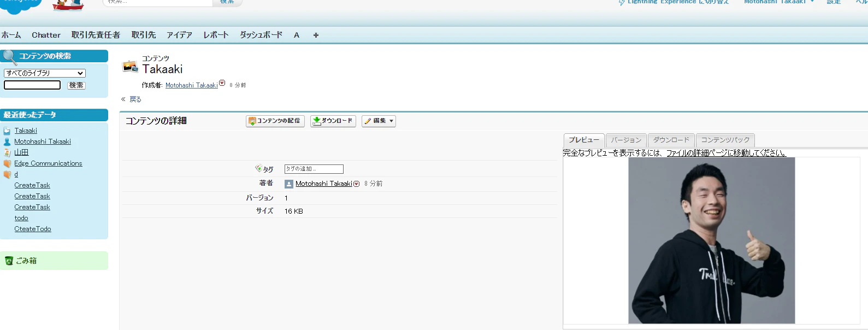The height and width of the screenshot is (330, 868).
Task: Open the レポート tab
Action: point(216,35)
